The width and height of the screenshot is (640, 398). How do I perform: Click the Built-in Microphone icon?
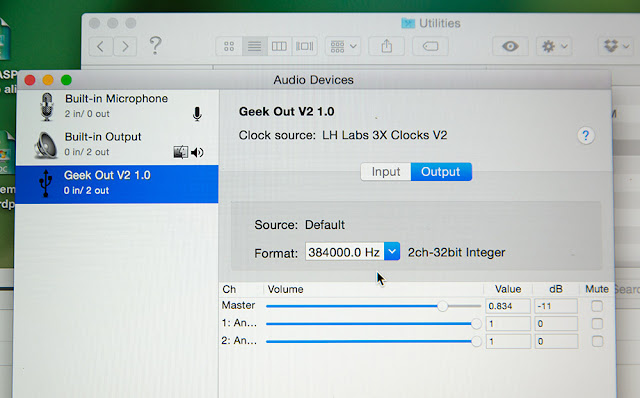(x=47, y=107)
